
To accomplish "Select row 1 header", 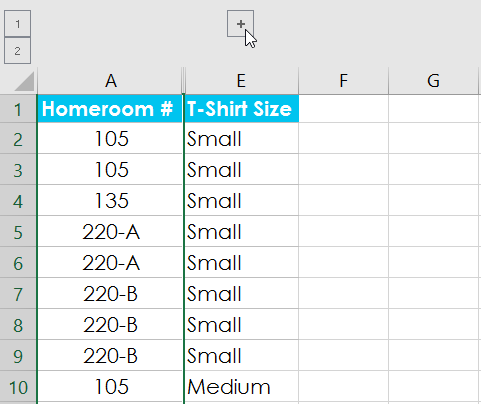I will click(x=18, y=109).
